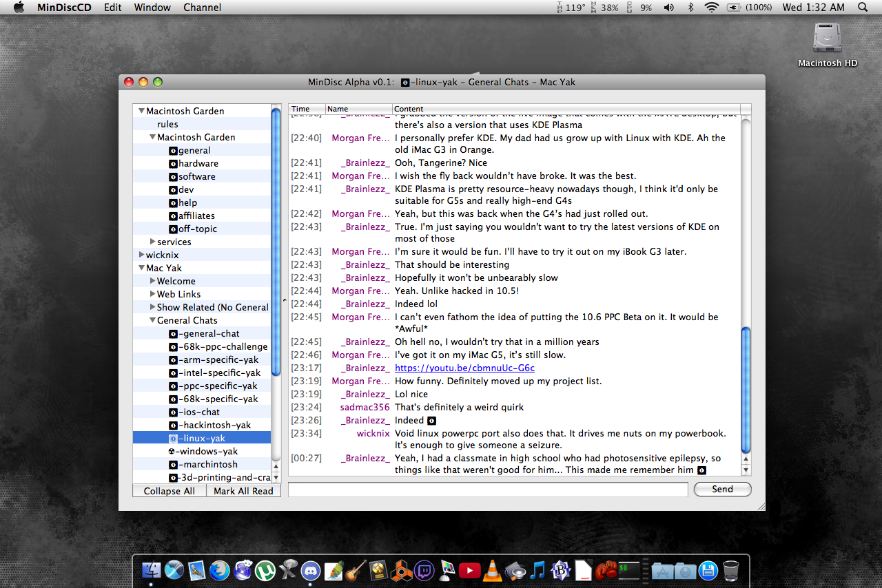The width and height of the screenshot is (882, 588).
Task: Select the -marchintosh channel
Action: click(203, 464)
